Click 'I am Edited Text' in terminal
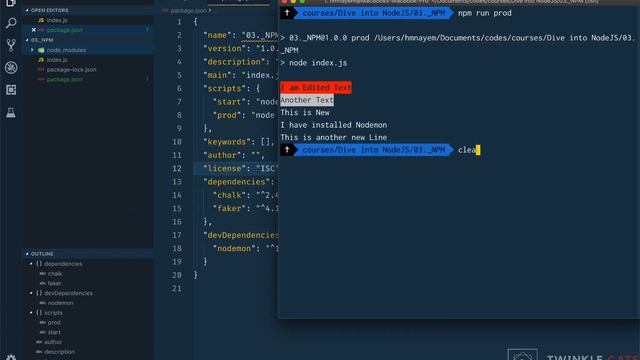The width and height of the screenshot is (640, 360). pyautogui.click(x=316, y=87)
